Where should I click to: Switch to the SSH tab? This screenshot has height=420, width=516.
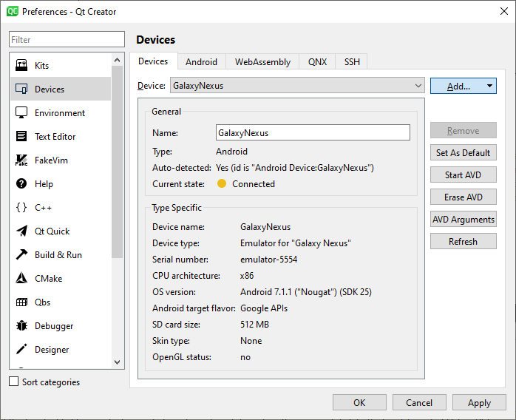click(352, 62)
